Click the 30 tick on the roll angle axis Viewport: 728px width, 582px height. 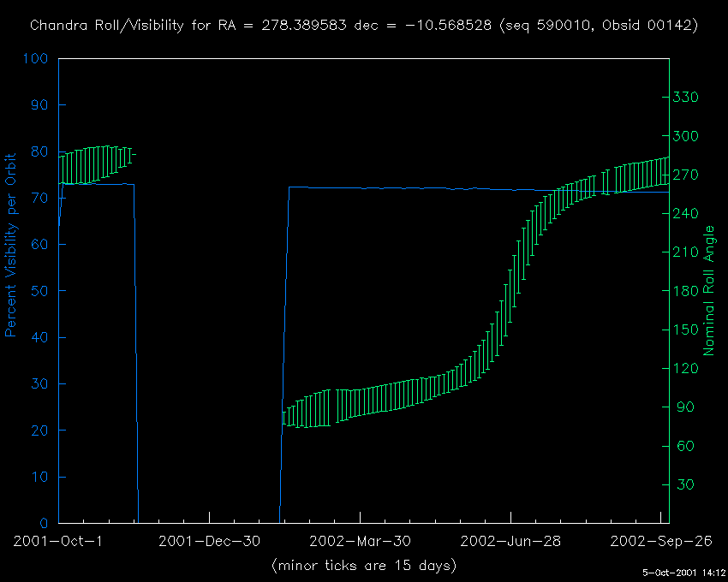(683, 485)
